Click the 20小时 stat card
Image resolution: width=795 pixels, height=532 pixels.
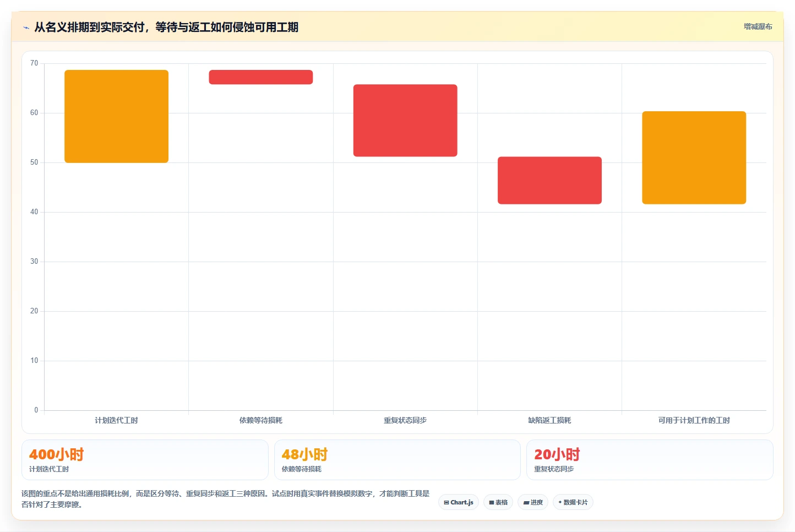[x=650, y=460]
